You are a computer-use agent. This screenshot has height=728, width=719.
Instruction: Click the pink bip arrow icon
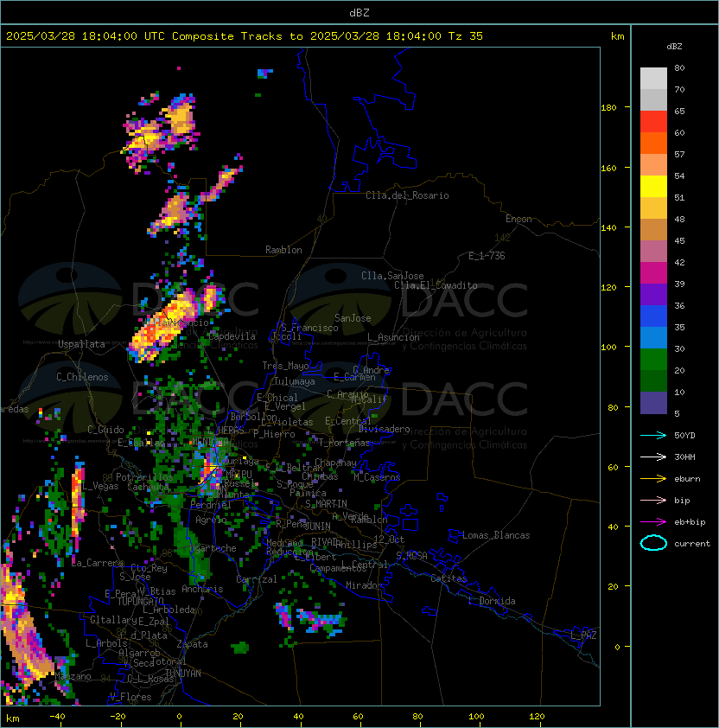click(x=653, y=500)
